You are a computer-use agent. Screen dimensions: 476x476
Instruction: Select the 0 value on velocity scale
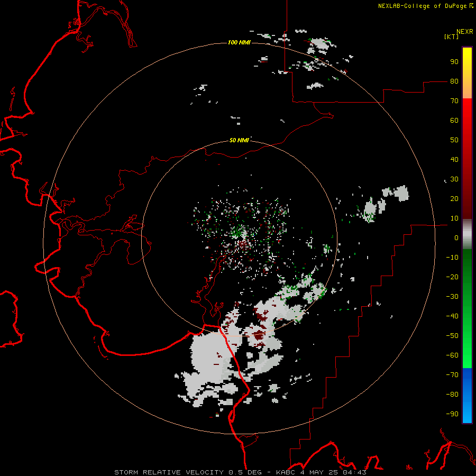[456, 238]
